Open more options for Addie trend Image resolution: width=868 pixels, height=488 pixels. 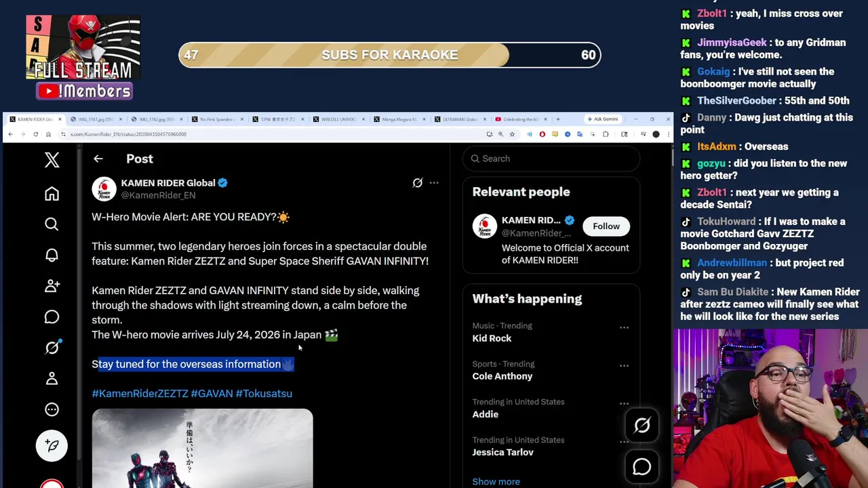click(x=624, y=403)
